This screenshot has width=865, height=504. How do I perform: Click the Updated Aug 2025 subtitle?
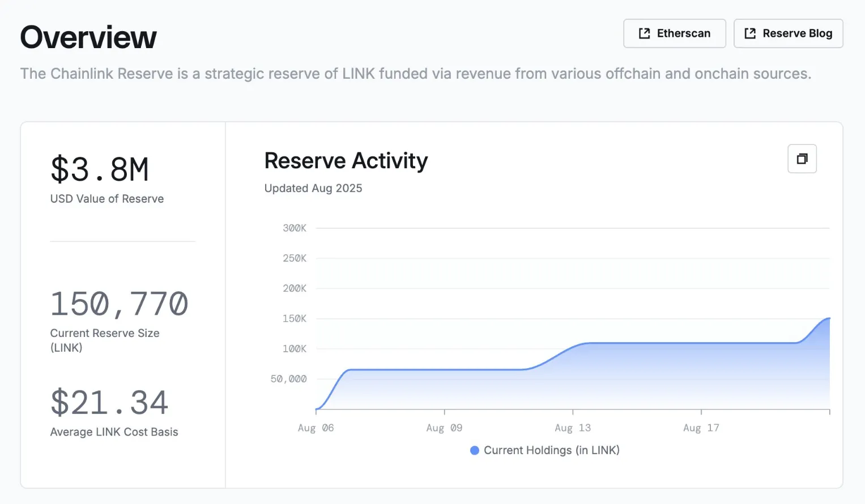click(313, 188)
